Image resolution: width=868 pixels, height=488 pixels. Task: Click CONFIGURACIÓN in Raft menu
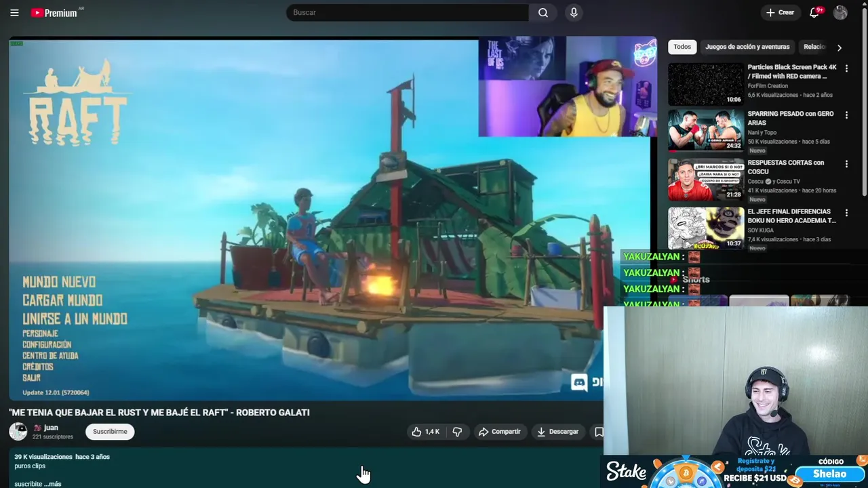(x=47, y=344)
